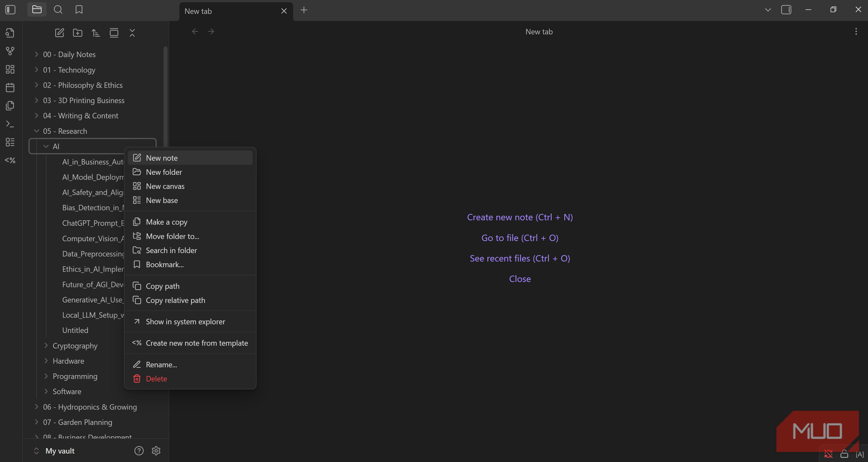Choose New note from context menu

click(x=190, y=158)
